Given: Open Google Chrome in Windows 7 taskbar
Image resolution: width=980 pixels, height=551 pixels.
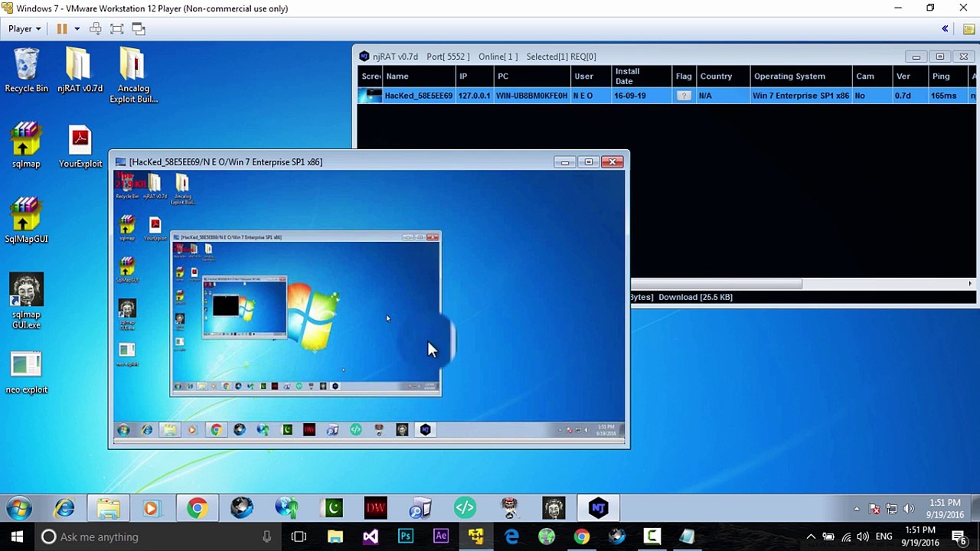Looking at the screenshot, I should pyautogui.click(x=197, y=508).
